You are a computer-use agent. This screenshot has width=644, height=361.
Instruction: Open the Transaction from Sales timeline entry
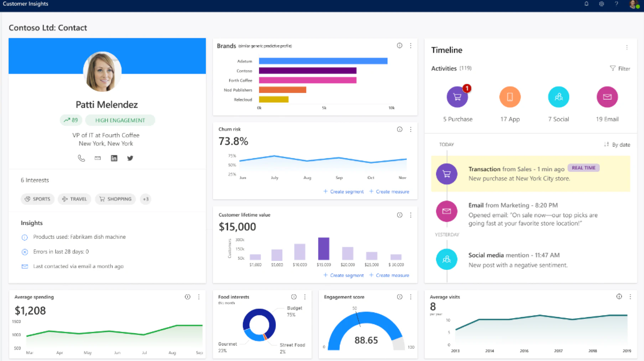point(531,174)
